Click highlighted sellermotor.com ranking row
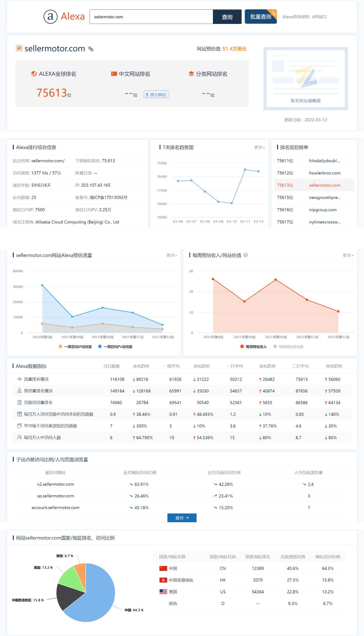Screen dimensions: 364x636 point(314,185)
